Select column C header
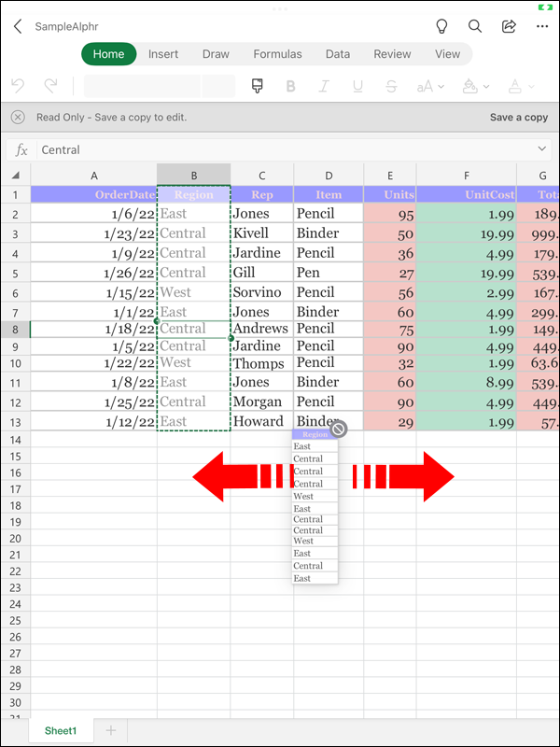This screenshot has width=560, height=747. (x=262, y=176)
